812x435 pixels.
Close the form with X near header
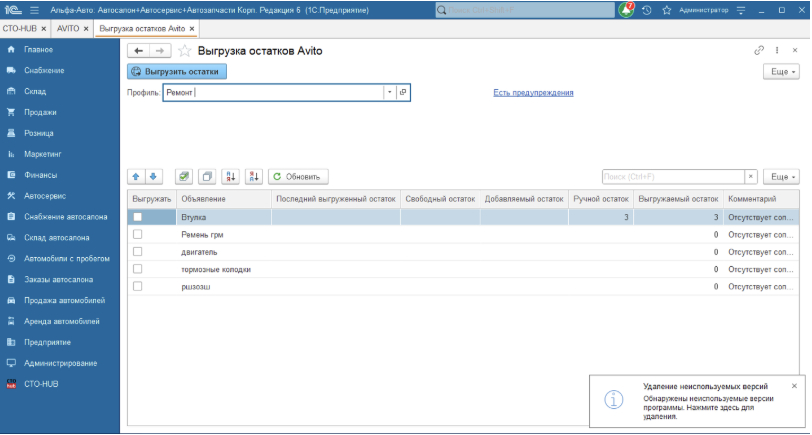[x=795, y=50]
